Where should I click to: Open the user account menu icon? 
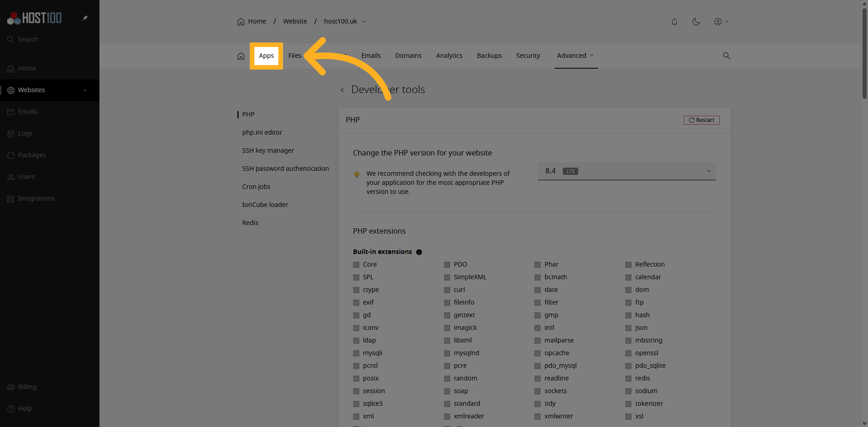[721, 22]
